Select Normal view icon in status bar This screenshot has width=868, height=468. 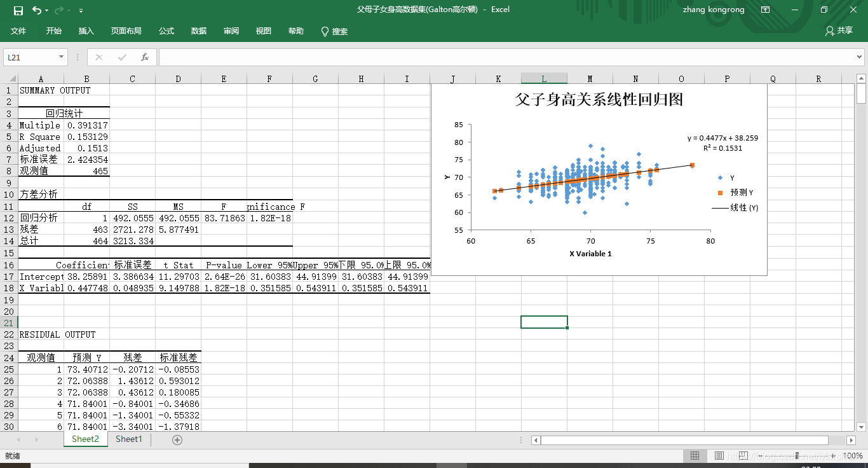pos(695,456)
